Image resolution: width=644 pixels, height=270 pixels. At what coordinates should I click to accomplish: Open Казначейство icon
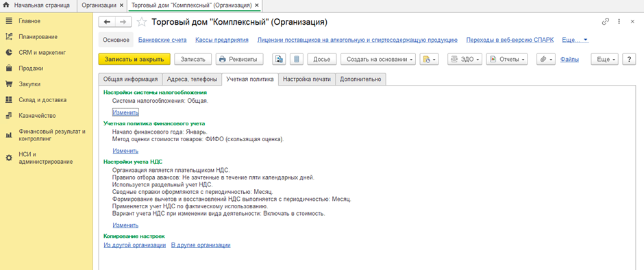click(x=9, y=116)
